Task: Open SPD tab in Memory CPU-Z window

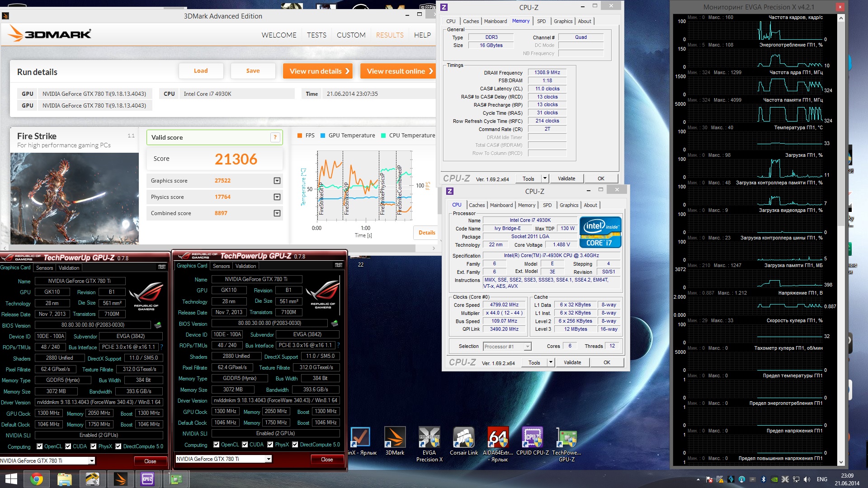Action: (541, 21)
